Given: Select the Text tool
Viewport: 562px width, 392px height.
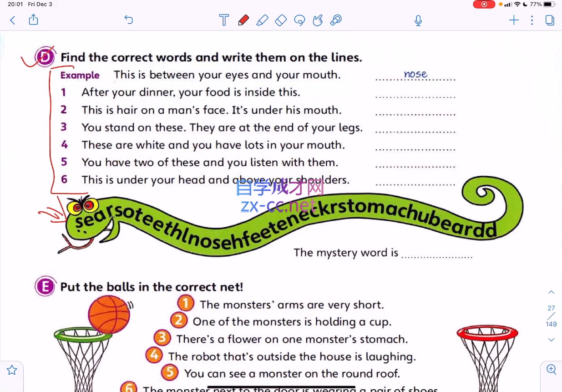Looking at the screenshot, I should click(224, 20).
